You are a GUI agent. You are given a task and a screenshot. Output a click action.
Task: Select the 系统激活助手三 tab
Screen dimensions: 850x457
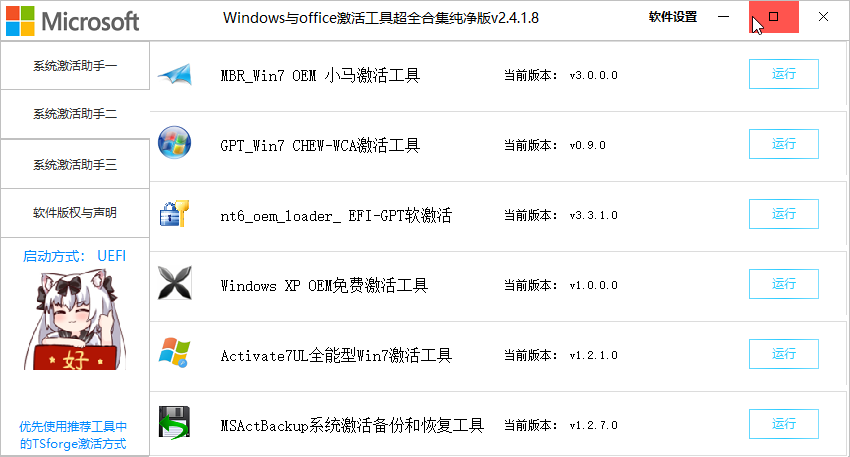tap(75, 164)
